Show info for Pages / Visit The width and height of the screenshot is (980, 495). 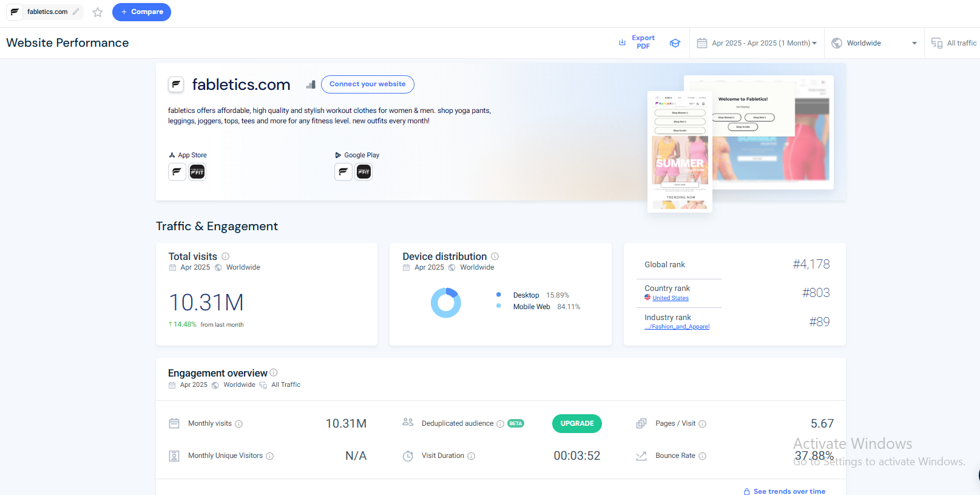pos(703,424)
